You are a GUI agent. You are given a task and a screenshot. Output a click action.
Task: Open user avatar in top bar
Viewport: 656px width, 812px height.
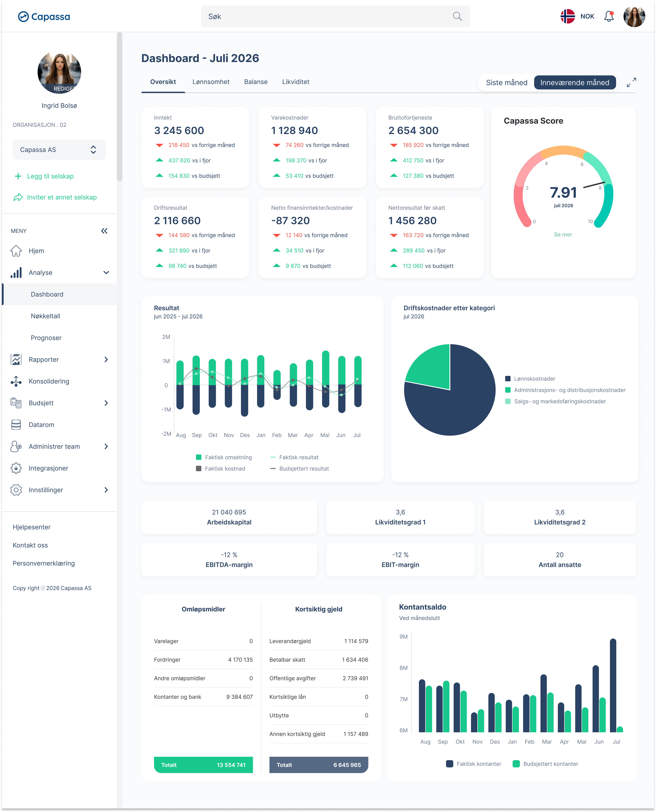pyautogui.click(x=634, y=16)
